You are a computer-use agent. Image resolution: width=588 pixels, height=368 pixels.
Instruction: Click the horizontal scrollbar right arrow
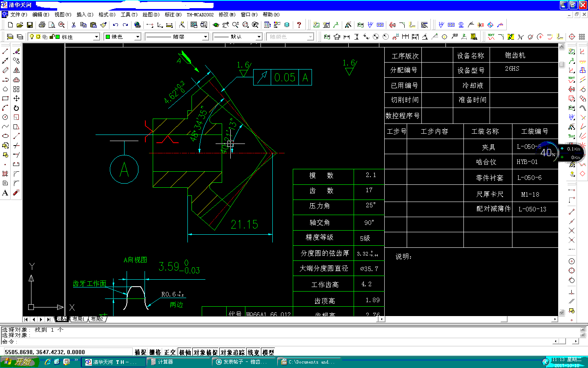tap(555, 319)
